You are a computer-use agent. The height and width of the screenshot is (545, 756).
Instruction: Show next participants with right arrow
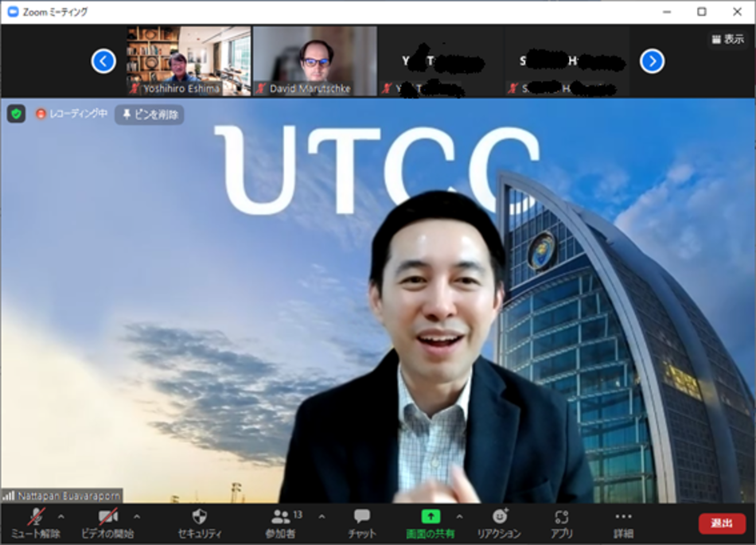[x=653, y=61]
